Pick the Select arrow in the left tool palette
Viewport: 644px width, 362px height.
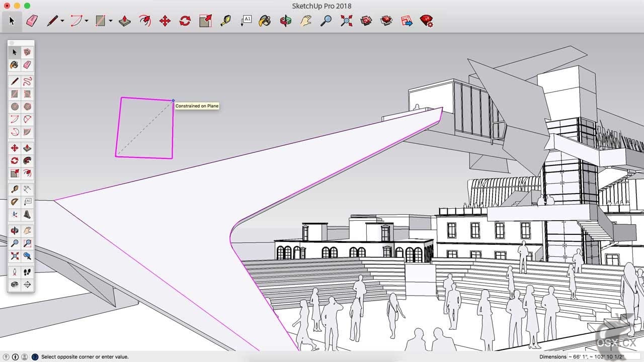point(15,52)
